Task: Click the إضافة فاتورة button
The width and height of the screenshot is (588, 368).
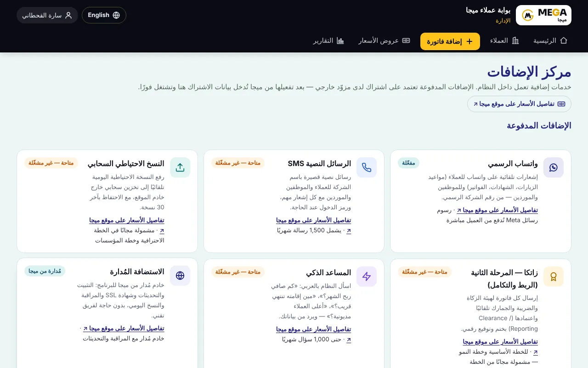Action: tap(450, 41)
